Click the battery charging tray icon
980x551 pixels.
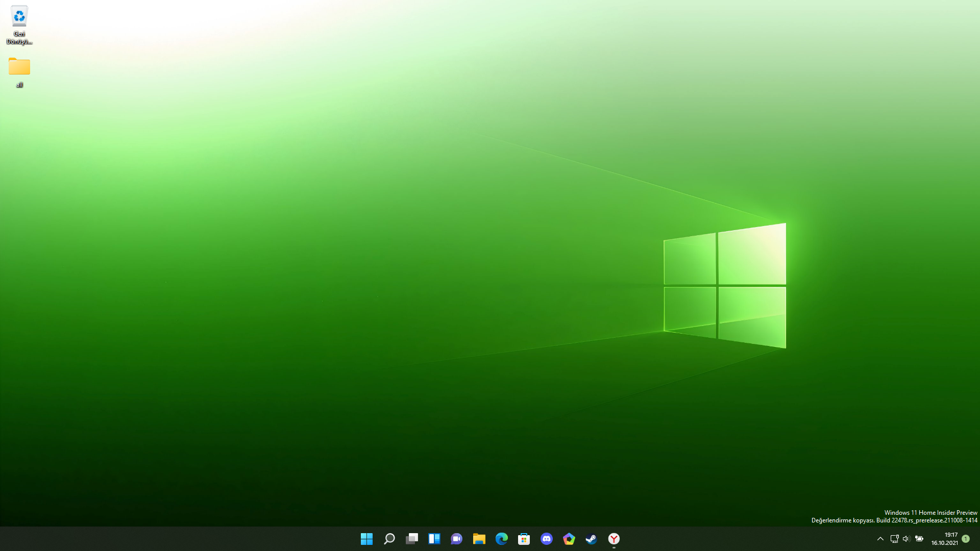pos(919,539)
